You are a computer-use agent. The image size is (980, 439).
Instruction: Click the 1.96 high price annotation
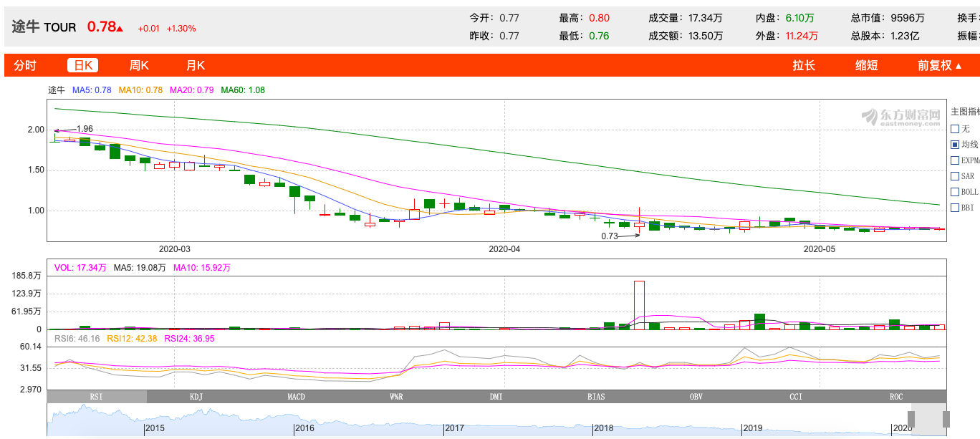85,129
